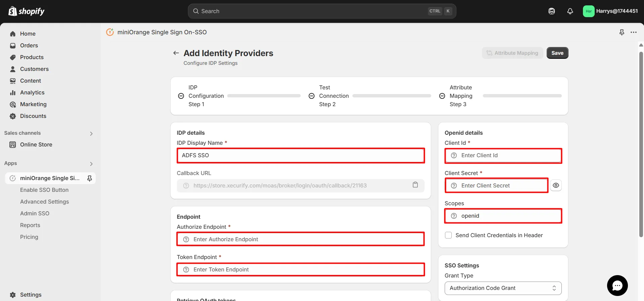Open Marketing from sidebar

tap(33, 104)
